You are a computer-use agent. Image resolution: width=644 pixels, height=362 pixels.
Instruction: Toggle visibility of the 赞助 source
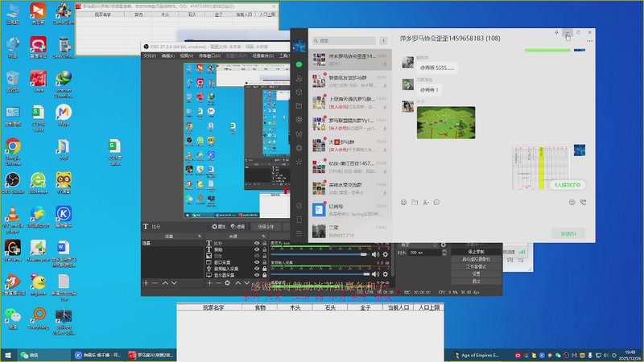(x=257, y=249)
